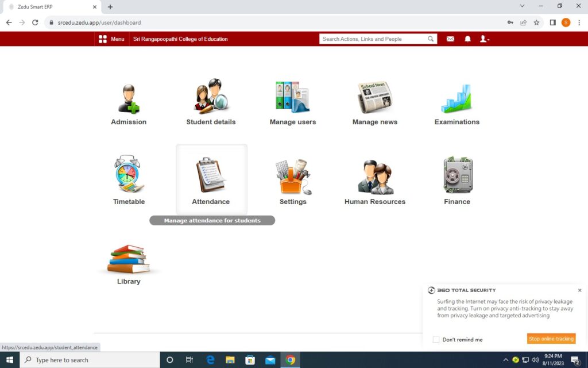The width and height of the screenshot is (588, 368).
Task: Open the Menu in the red header
Action: coord(111,39)
